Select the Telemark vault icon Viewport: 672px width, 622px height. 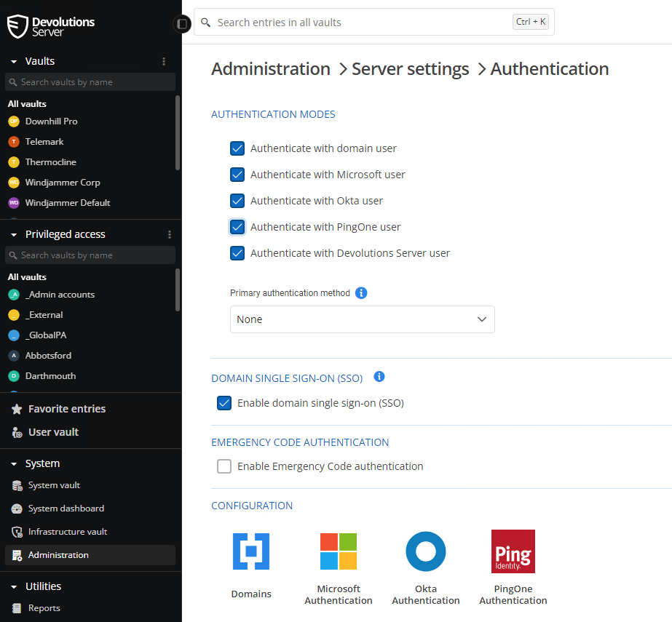(x=14, y=141)
